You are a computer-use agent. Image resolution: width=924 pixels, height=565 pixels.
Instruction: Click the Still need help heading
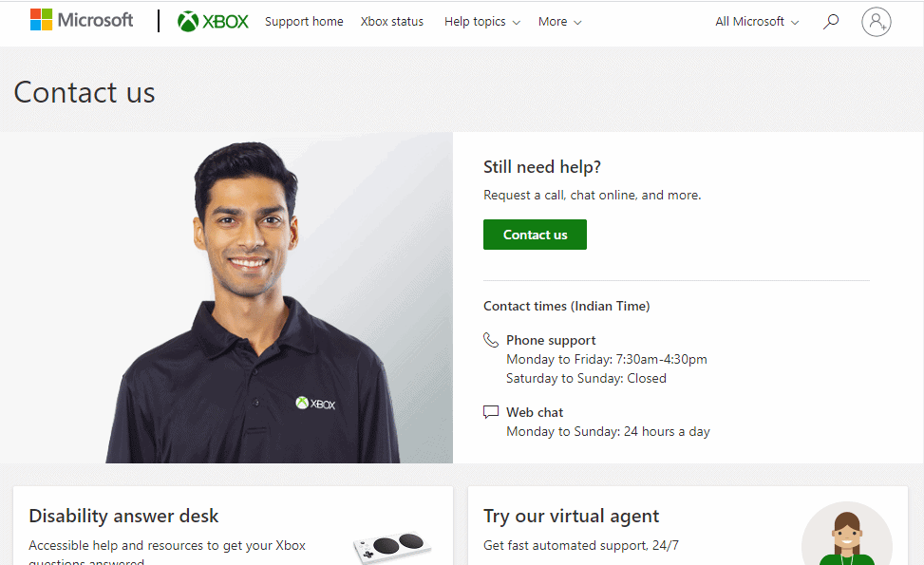(542, 166)
